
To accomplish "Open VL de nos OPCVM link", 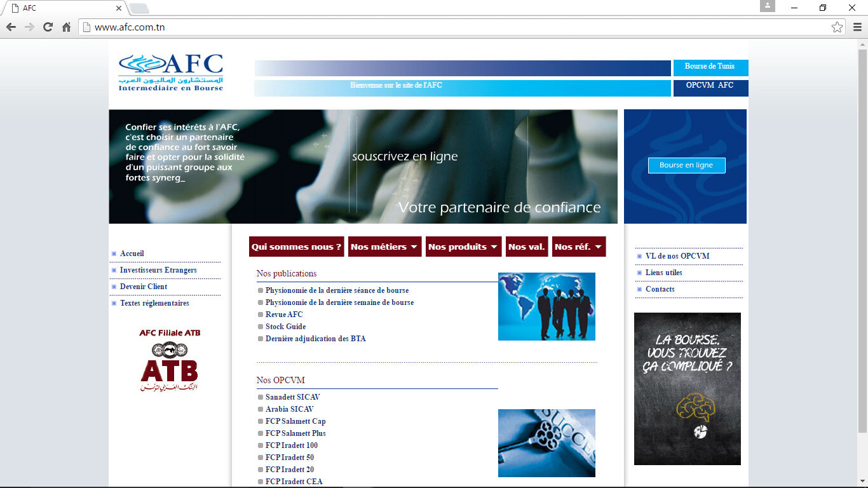I will click(677, 256).
